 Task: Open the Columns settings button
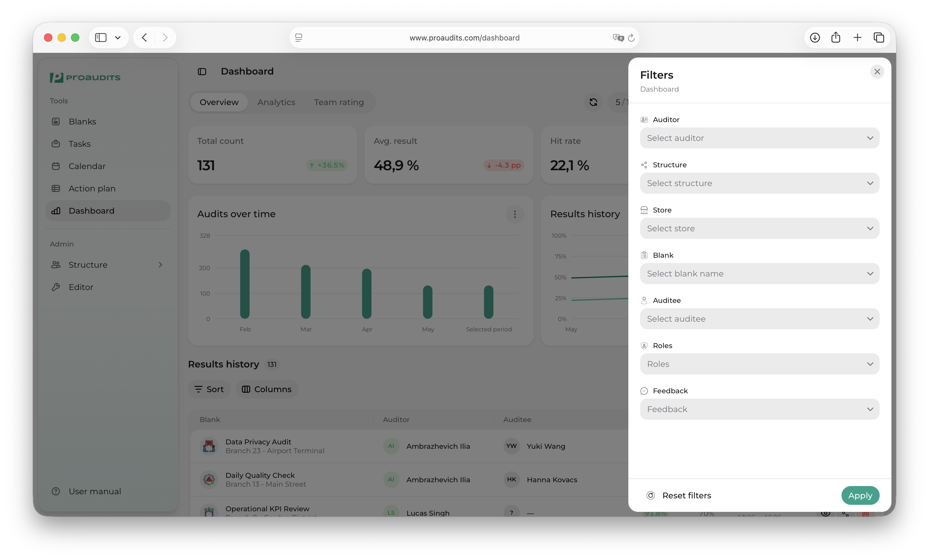[x=267, y=389]
